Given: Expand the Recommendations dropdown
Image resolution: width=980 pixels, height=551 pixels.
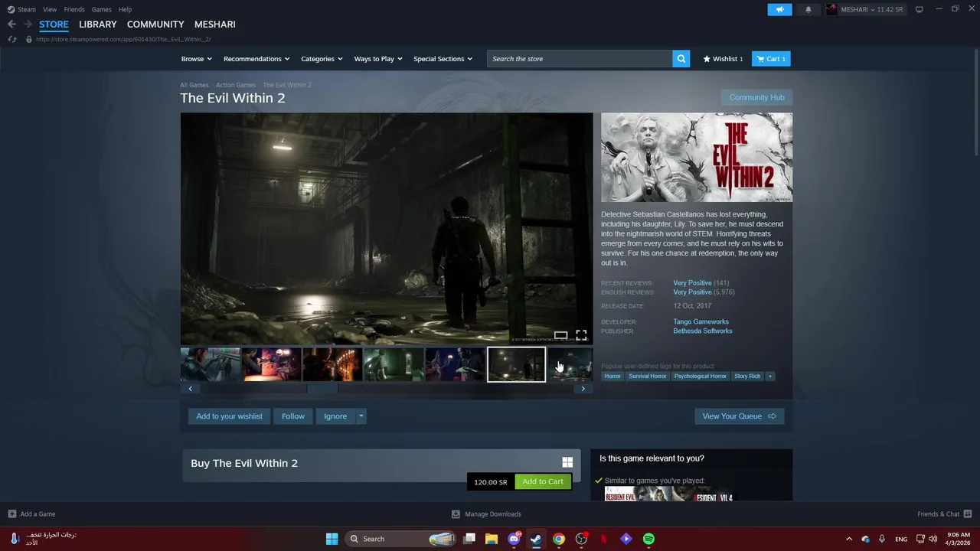Looking at the screenshot, I should point(256,59).
